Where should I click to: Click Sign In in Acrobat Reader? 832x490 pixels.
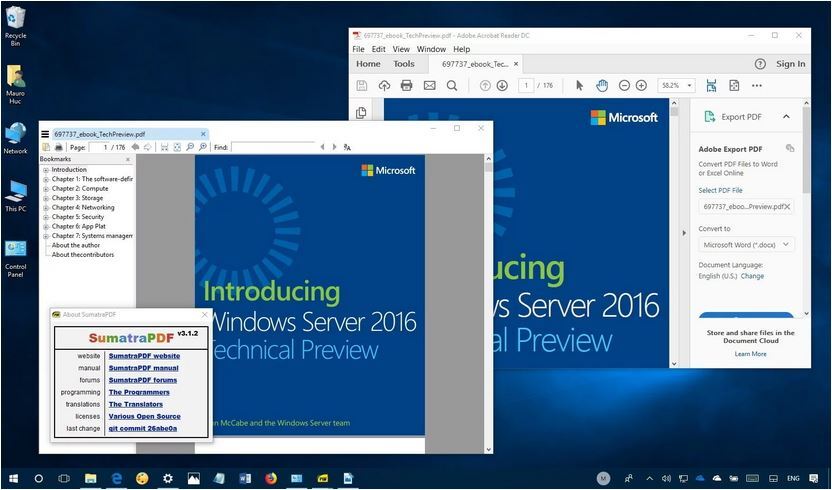[x=790, y=64]
